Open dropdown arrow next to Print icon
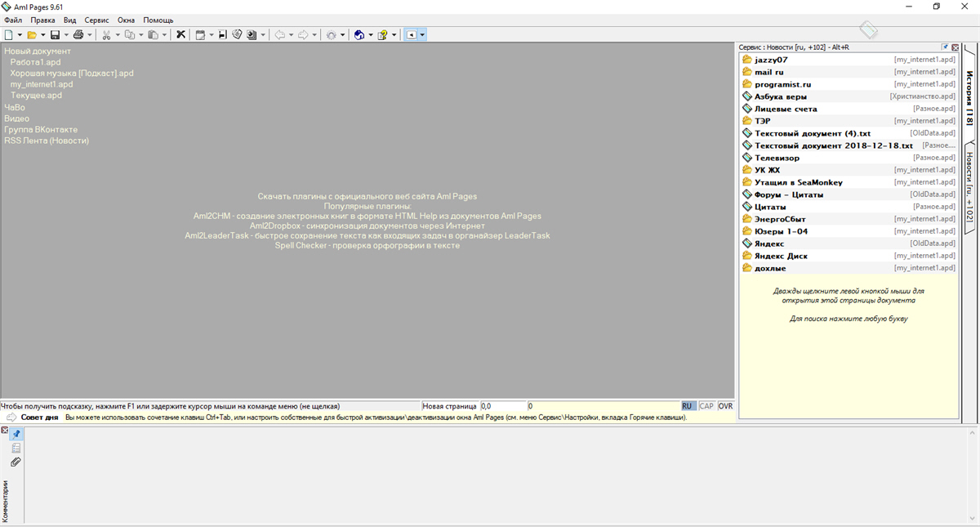This screenshot has width=980, height=527. tap(90, 35)
